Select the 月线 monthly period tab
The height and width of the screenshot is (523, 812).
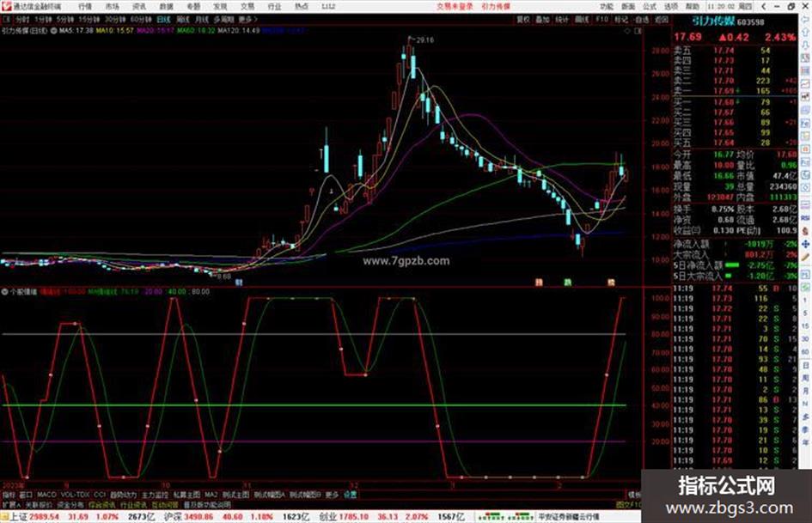click(201, 19)
